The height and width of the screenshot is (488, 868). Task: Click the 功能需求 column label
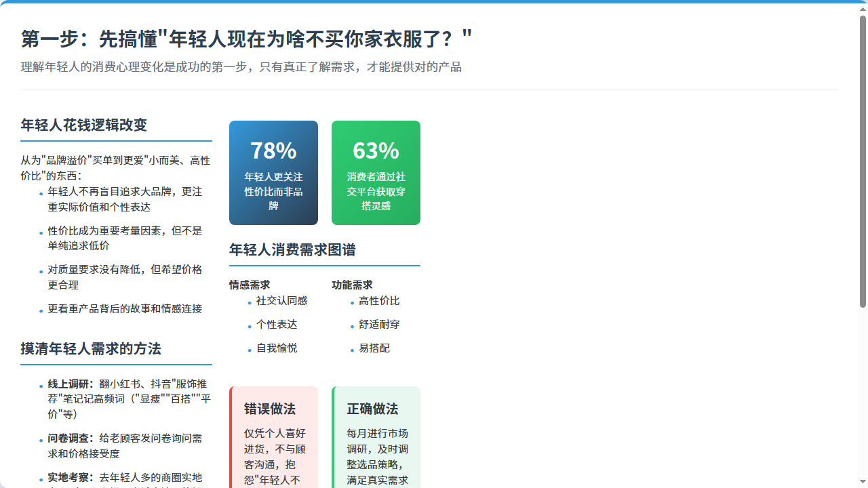pyautogui.click(x=352, y=285)
